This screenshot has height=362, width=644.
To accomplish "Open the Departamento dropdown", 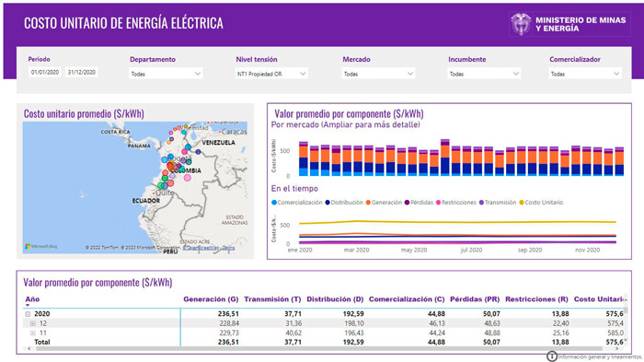I will (x=166, y=74).
